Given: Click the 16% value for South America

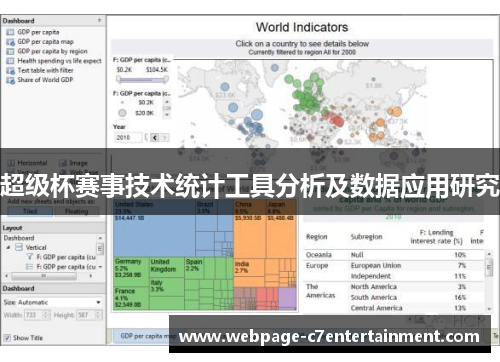Looking at the screenshot, I should tap(460, 297).
